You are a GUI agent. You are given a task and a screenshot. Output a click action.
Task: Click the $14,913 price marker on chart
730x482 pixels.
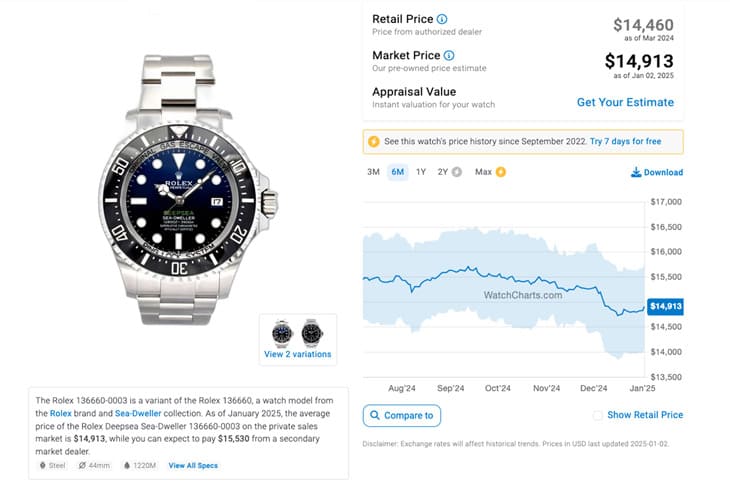point(665,306)
